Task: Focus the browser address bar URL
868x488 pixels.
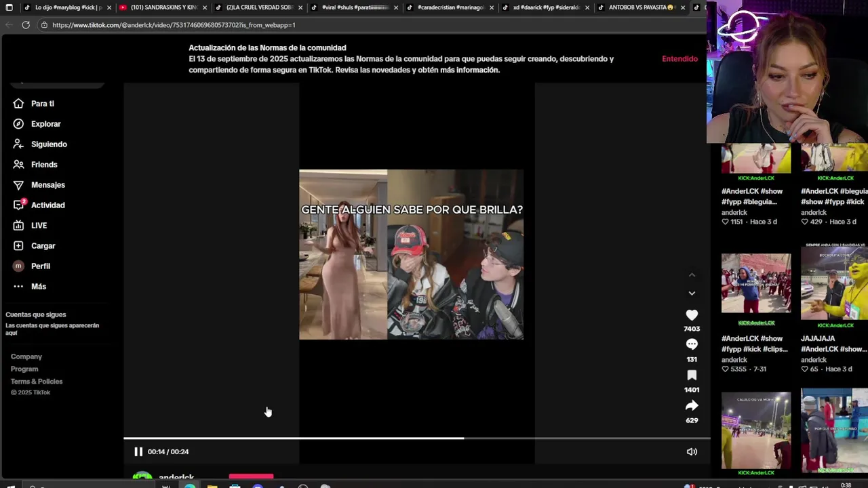Action: 174,25
